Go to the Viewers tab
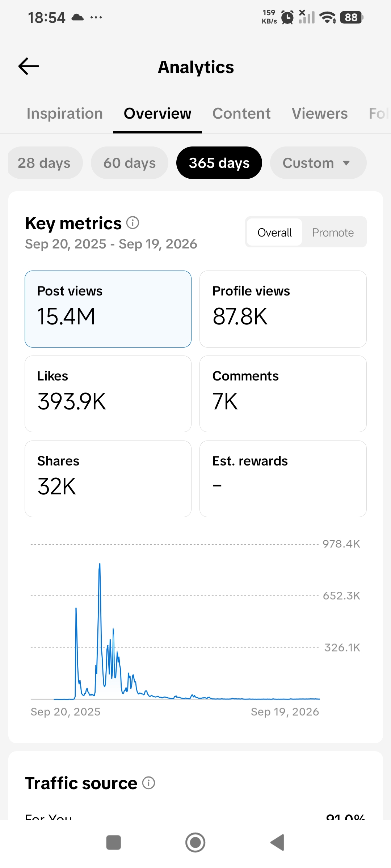The image size is (391, 868). pos(320,114)
